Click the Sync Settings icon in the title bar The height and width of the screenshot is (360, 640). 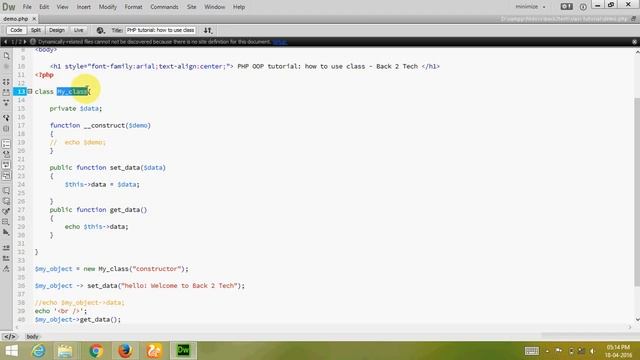(567, 7)
